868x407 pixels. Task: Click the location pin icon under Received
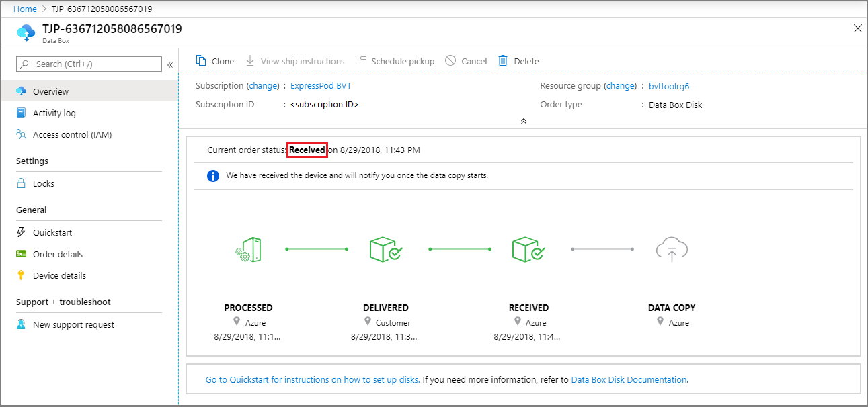[x=517, y=322]
